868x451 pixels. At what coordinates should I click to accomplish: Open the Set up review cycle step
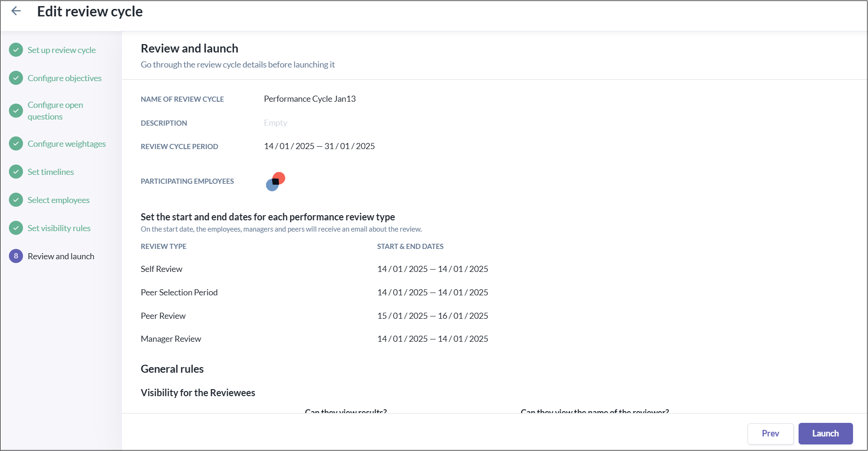coord(61,50)
